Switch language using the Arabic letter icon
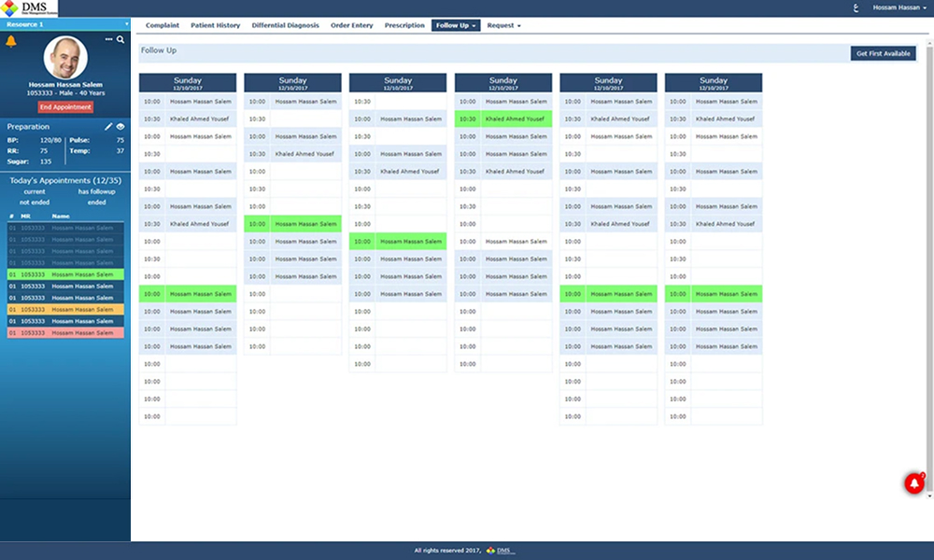This screenshot has height=560, width=934. [856, 7]
